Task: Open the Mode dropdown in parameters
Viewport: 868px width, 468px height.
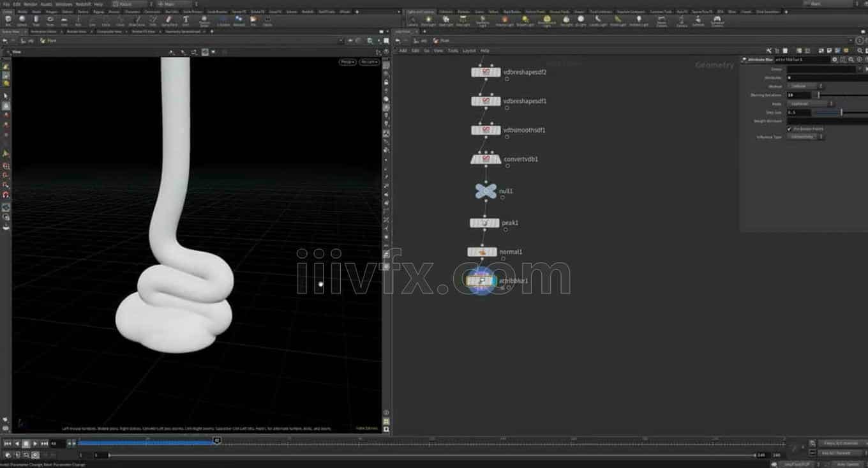Action: click(811, 103)
